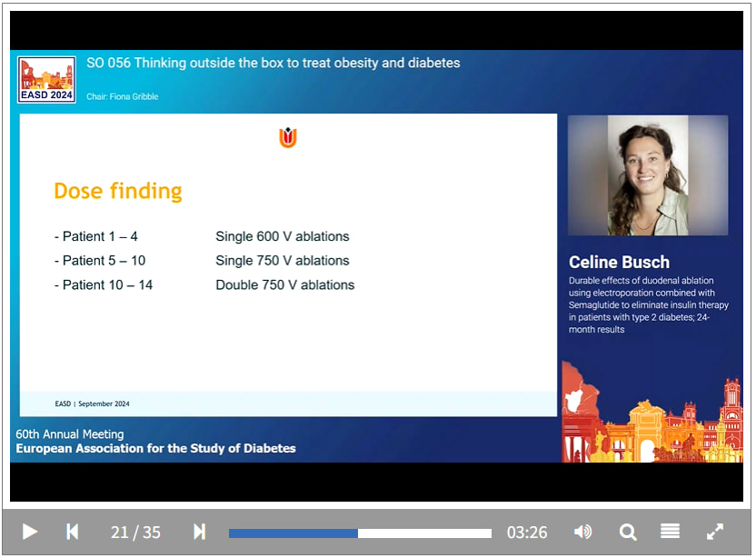This screenshot has height=558, width=756.
Task: Enter fullscreen mode
Action: (x=715, y=532)
